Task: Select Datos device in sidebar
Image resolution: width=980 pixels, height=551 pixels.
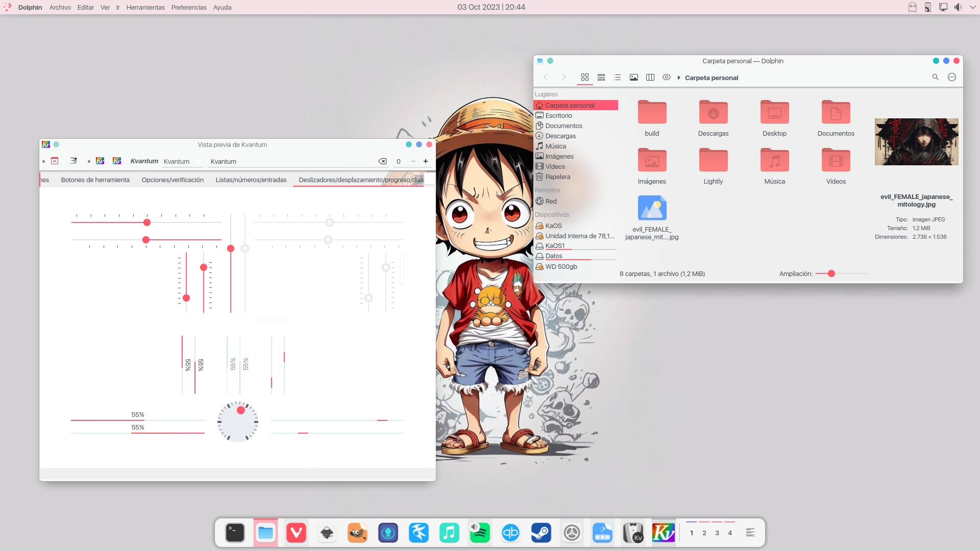Action: [x=576, y=256]
